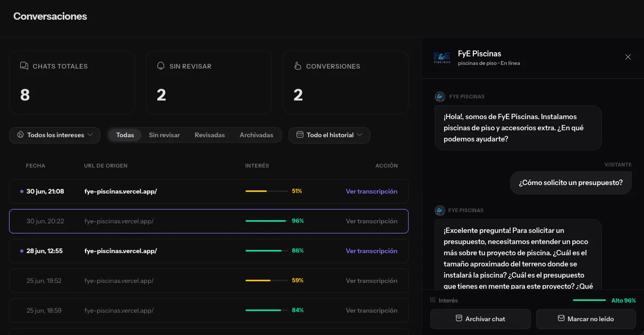Click the ¡Excelente pregunta! reply message
This screenshot has height=335, width=644.
[x=518, y=254]
